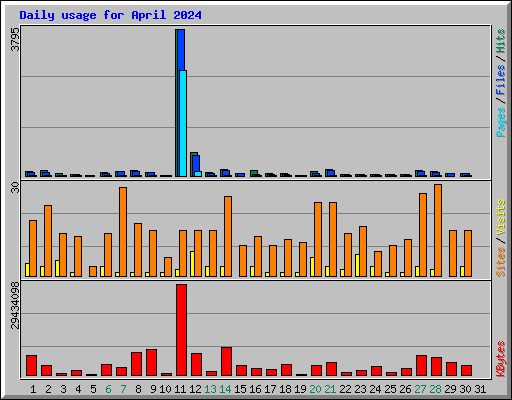
Task: Click the y-axis value '29434098'
Action: [x=15, y=305]
